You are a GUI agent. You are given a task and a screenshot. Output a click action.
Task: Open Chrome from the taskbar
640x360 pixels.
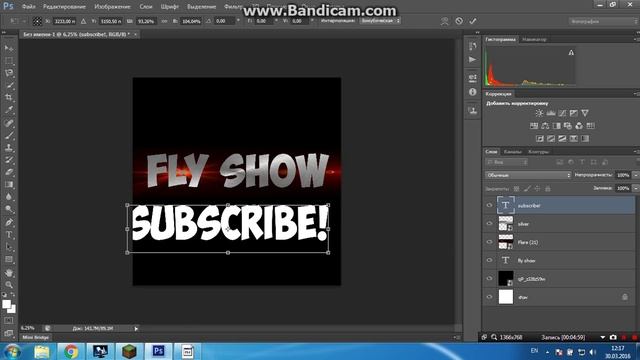71,351
